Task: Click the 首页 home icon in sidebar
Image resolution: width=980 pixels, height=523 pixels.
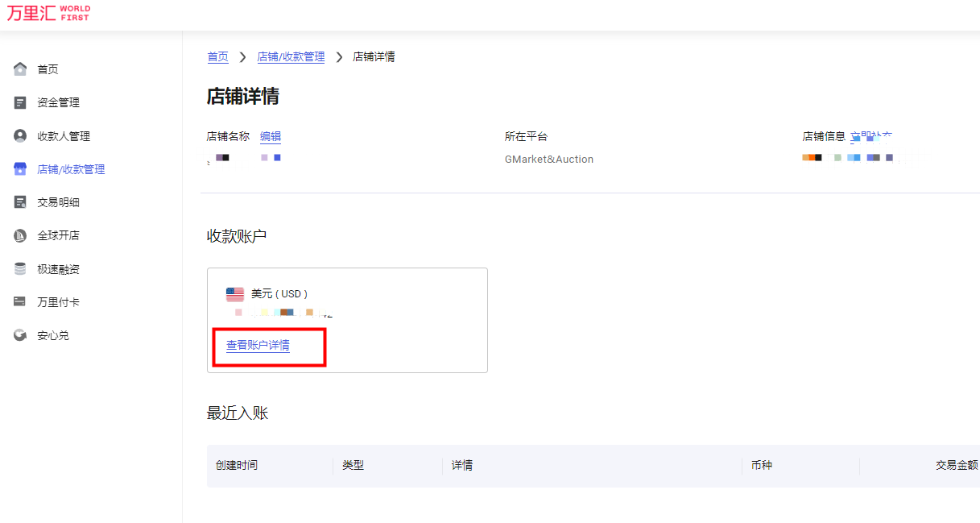Action: [x=20, y=68]
